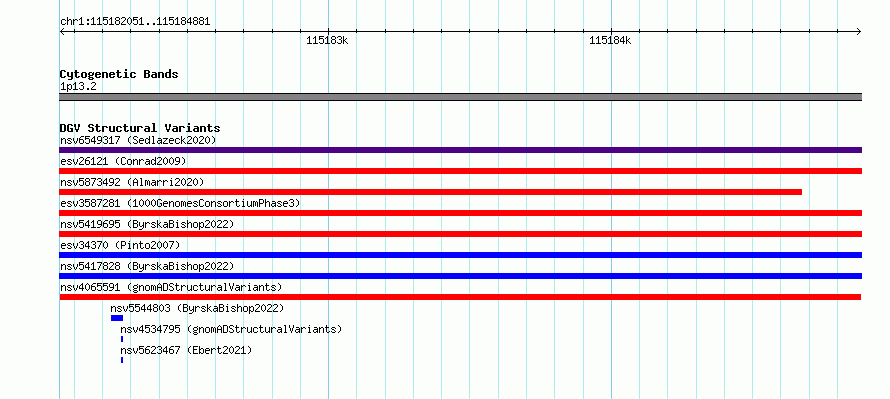
Task: Open nsv5623467 (Ebert2021) variant label
Action: [x=186, y=350]
